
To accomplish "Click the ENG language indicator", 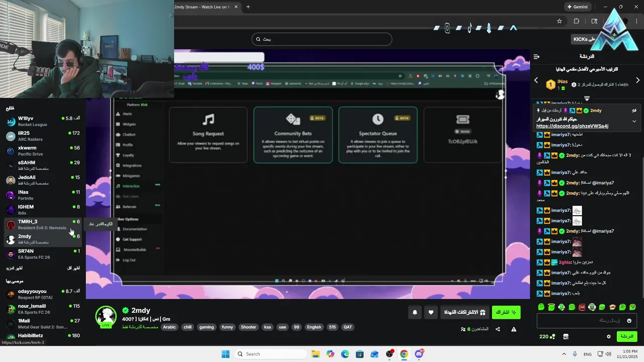I will coord(587,354).
